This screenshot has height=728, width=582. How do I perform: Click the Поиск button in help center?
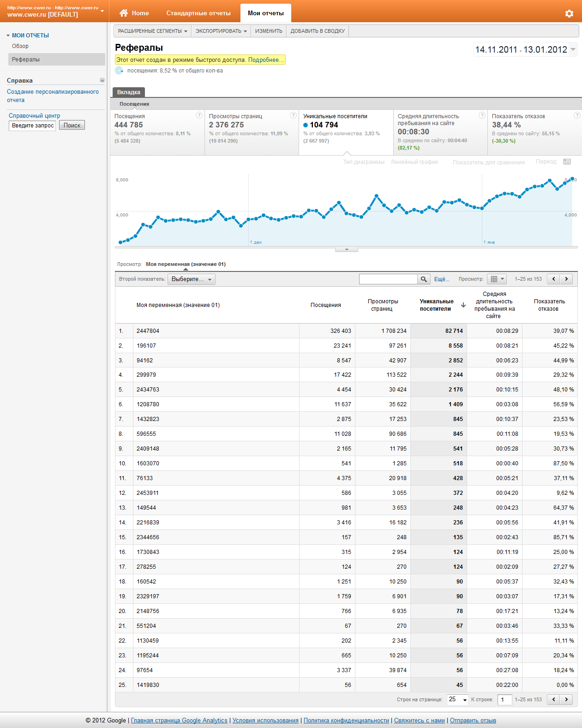click(72, 126)
